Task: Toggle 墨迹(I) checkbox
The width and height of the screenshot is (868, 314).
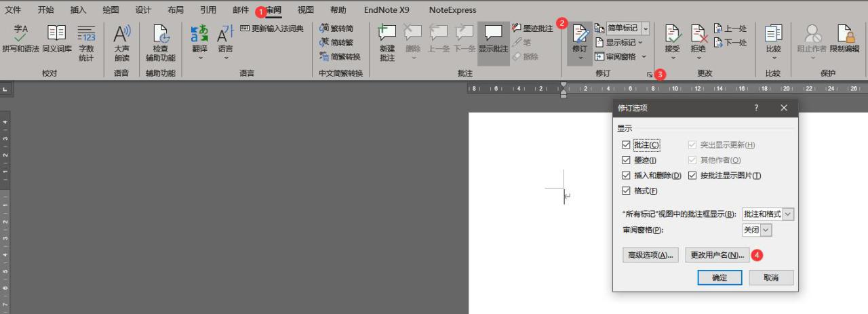Action: tap(626, 160)
